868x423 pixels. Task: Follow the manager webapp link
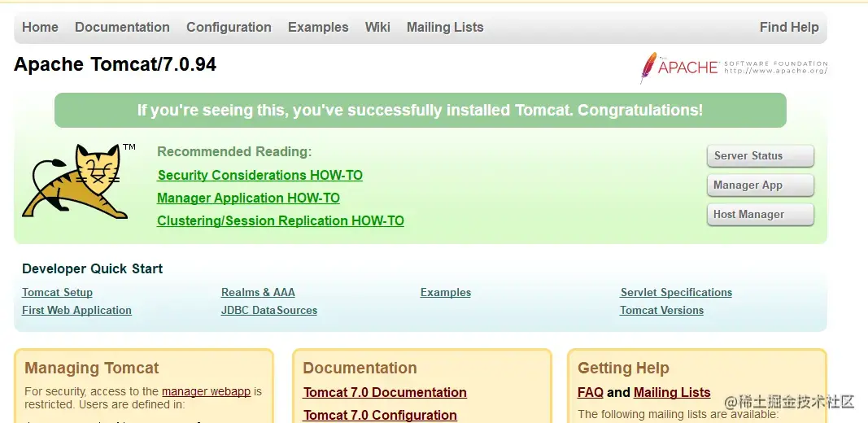point(207,391)
